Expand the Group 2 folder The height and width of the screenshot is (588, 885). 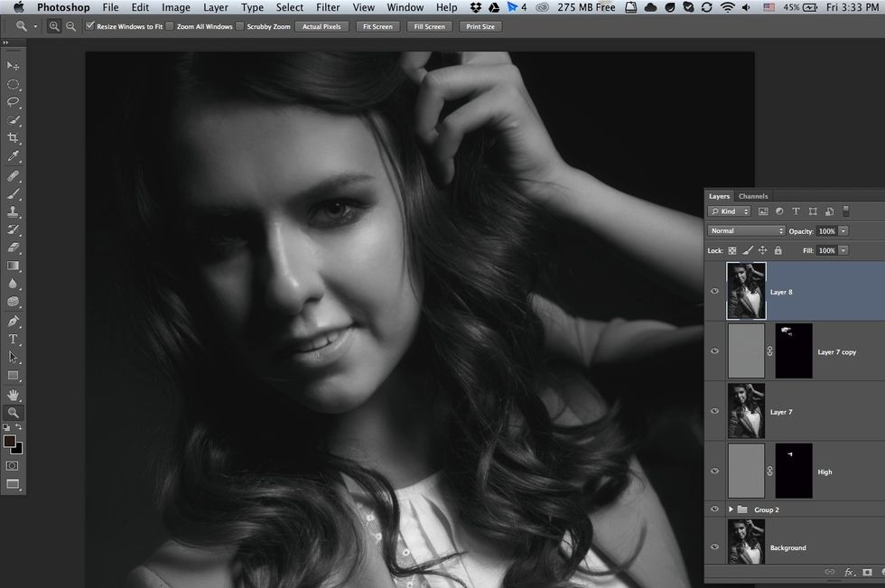(731, 509)
